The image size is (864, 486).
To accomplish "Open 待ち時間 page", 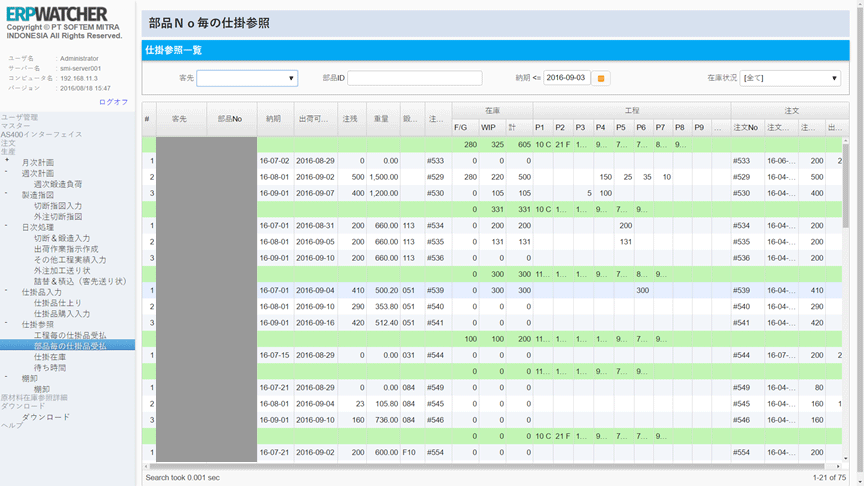I will point(50,368).
